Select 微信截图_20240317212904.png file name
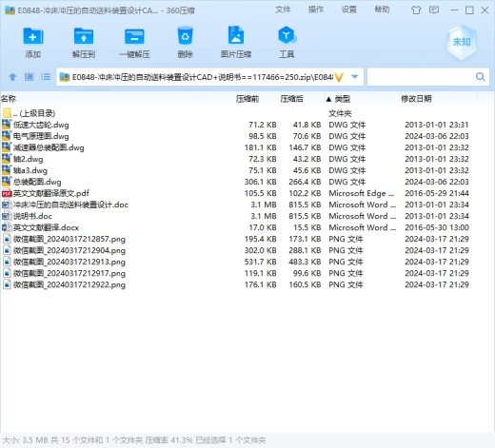The width and height of the screenshot is (495, 448). [x=69, y=250]
